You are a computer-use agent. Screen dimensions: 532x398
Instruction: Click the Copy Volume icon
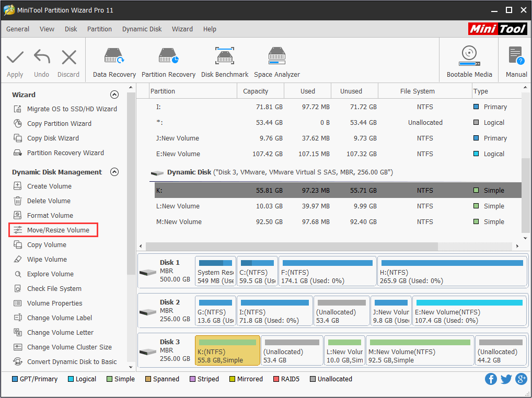coord(17,244)
